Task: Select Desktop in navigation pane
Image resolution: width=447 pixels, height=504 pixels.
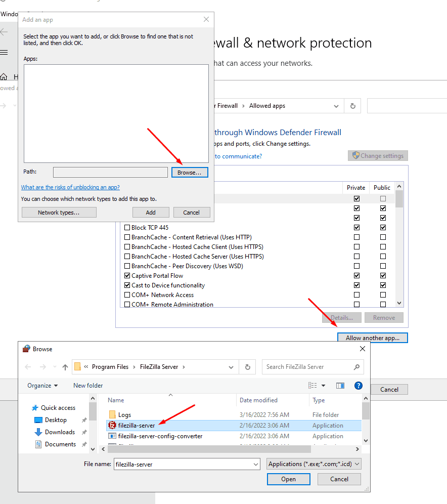Action: pos(51,420)
